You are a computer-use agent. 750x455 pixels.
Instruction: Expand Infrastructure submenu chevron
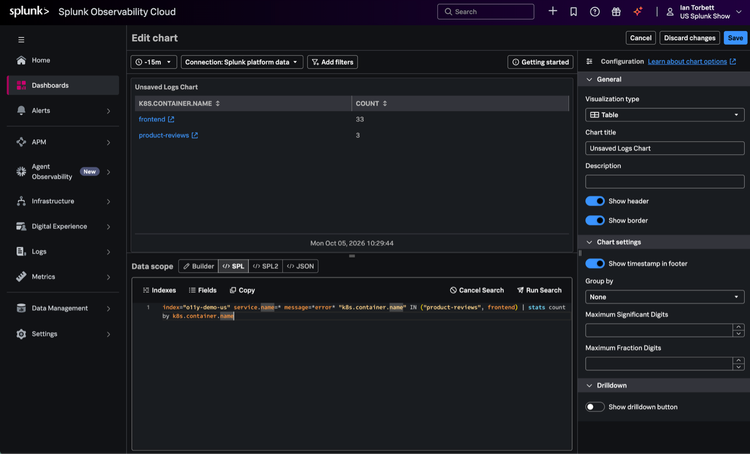click(x=109, y=201)
